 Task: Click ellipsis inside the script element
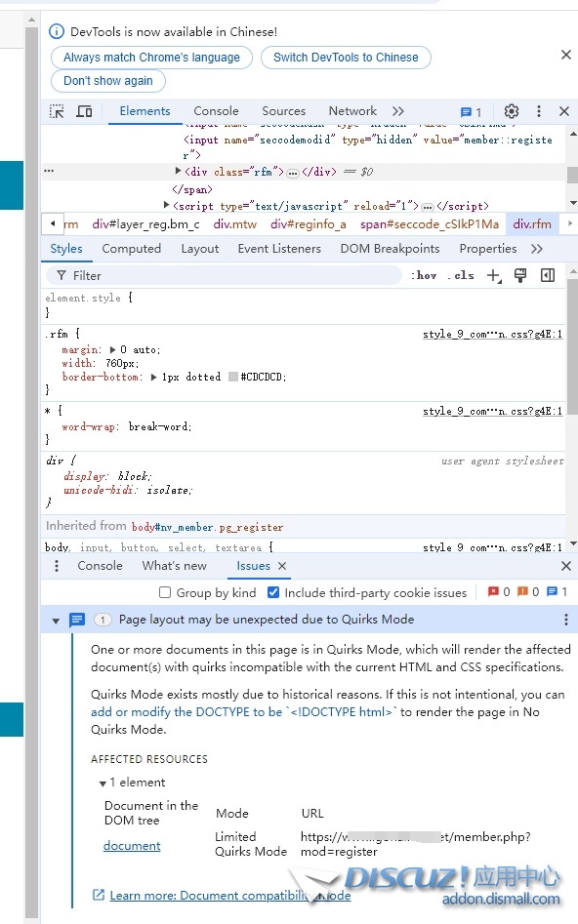point(429,207)
